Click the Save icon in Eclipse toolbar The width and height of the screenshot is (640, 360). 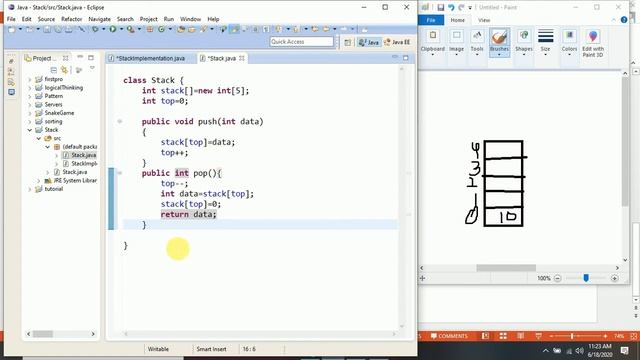click(x=47, y=29)
